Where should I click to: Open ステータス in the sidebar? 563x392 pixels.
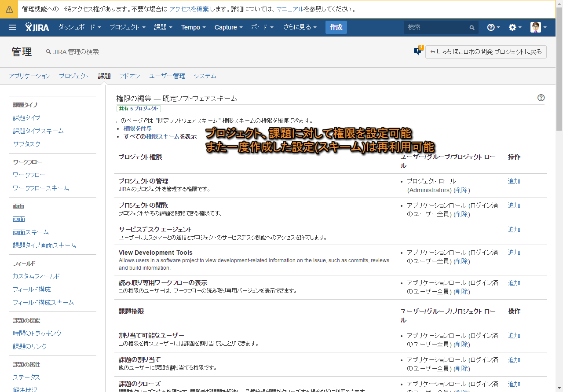(x=26, y=377)
